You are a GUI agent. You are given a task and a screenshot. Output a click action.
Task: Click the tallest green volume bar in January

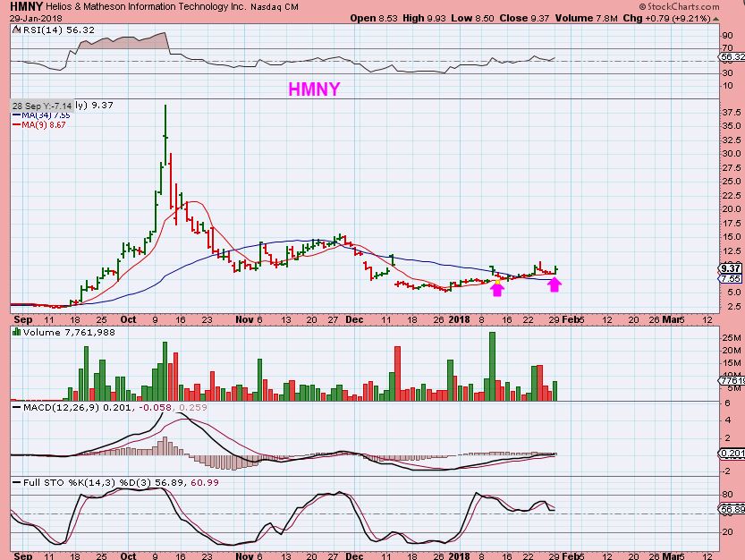coord(492,367)
